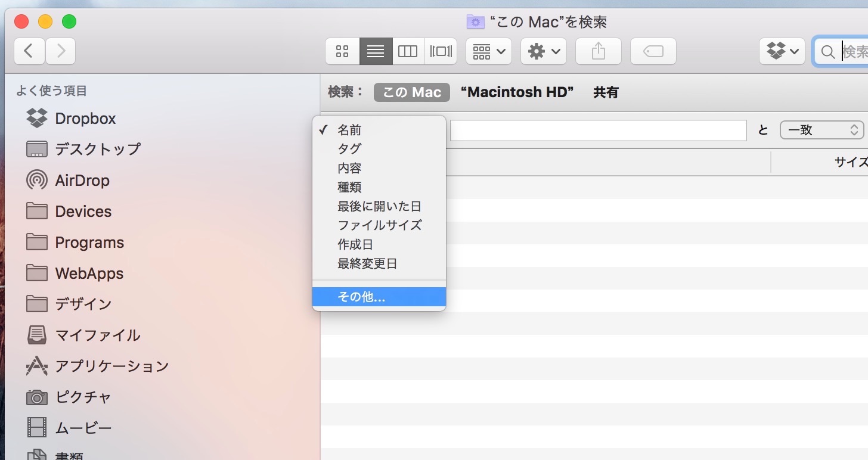Click the よく使う項目 sidebar heading
868x460 pixels.
click(x=52, y=91)
